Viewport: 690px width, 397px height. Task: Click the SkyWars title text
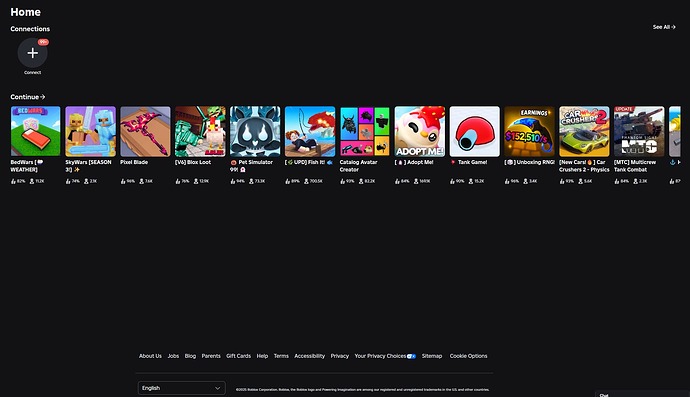coord(88,166)
